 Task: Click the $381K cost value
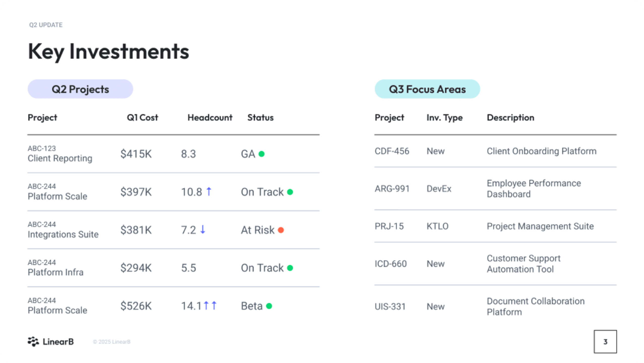(x=136, y=230)
